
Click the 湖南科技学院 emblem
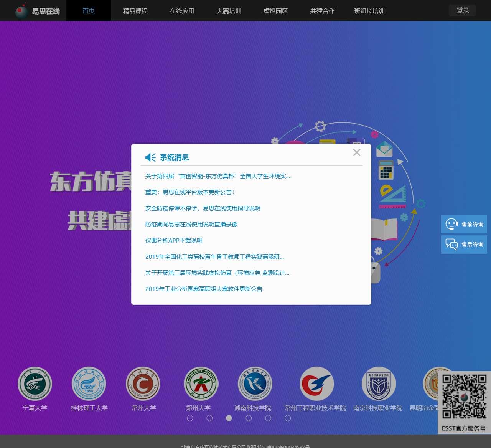(255, 384)
